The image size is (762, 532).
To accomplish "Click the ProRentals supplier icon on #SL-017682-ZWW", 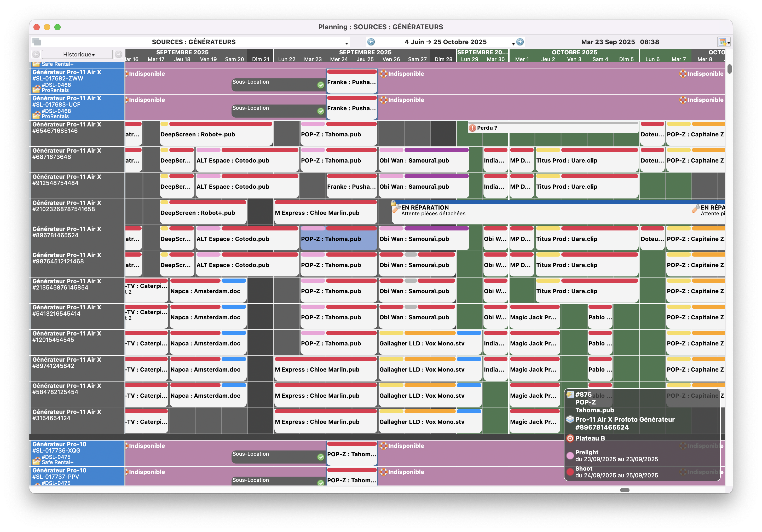I will (x=37, y=89).
